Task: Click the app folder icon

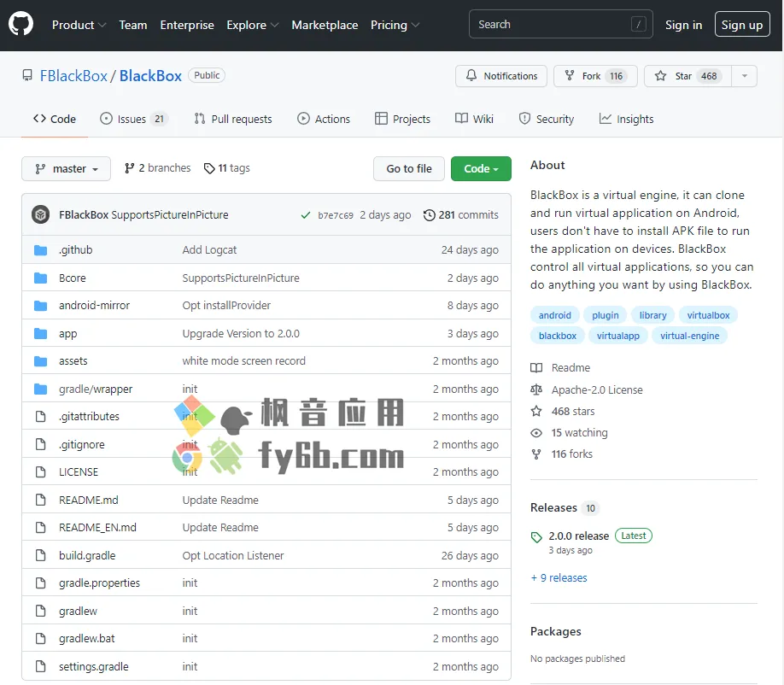Action: [x=40, y=333]
